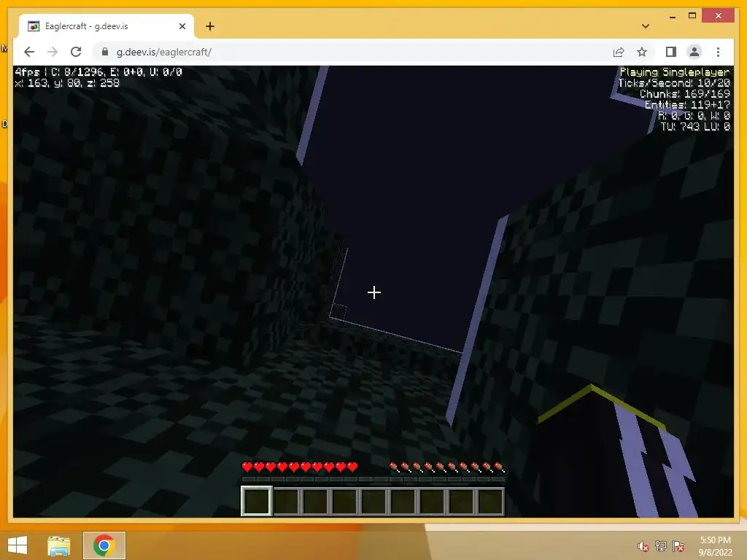Open Chrome's side panel
747x560 pixels.
click(671, 52)
